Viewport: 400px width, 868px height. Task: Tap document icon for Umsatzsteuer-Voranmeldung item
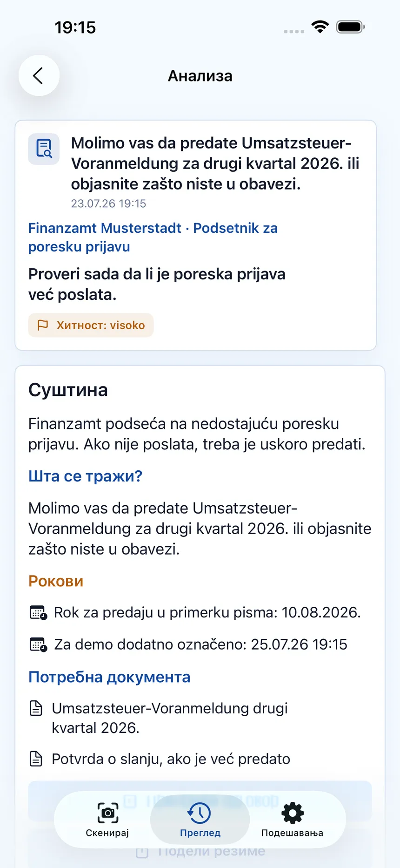click(x=36, y=708)
